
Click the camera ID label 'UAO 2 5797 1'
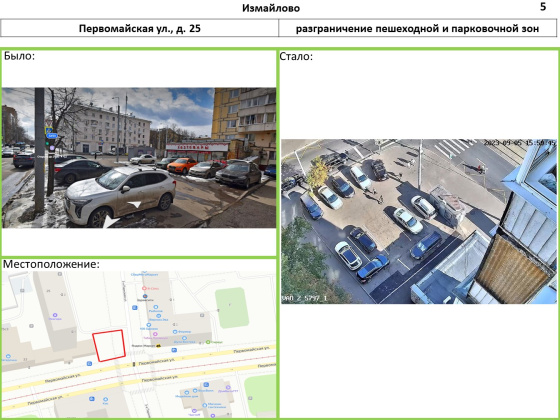304,298
